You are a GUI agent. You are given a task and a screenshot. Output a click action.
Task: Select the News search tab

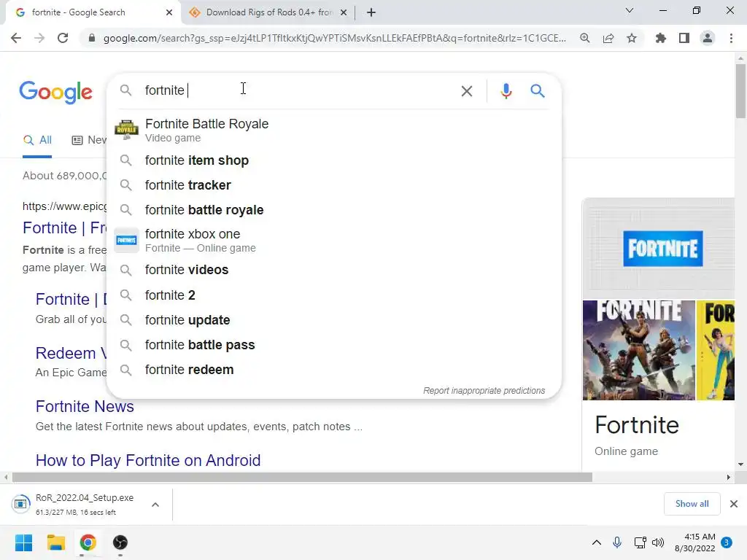pyautogui.click(x=89, y=140)
